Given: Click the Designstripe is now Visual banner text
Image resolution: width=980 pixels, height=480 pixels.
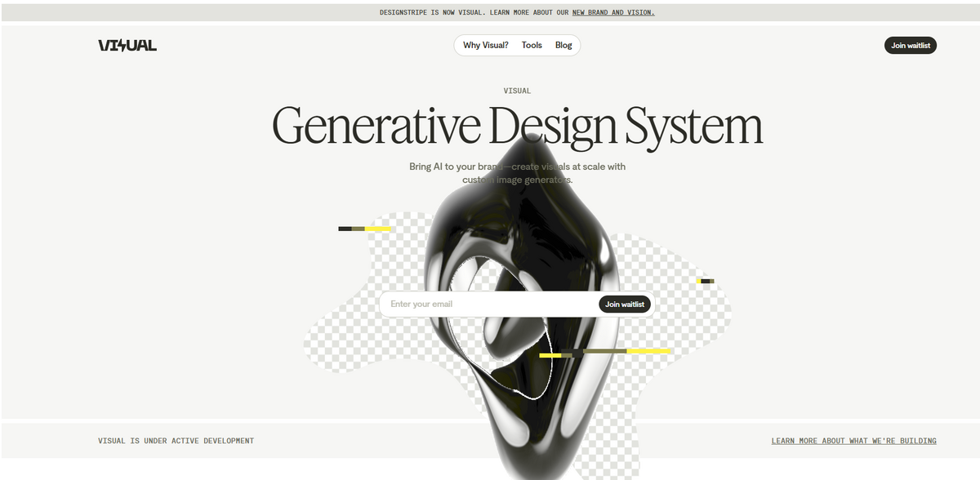Looking at the screenshot, I should click(517, 12).
